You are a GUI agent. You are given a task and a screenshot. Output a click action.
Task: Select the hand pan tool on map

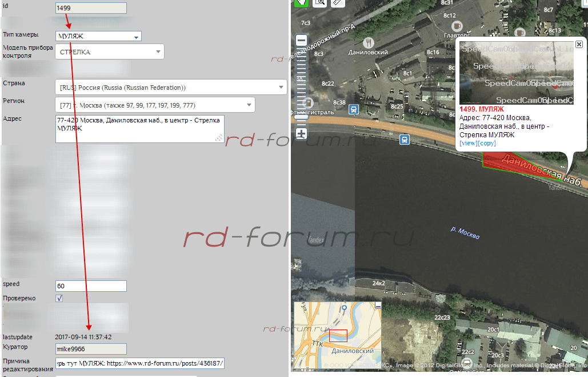[301, 2]
